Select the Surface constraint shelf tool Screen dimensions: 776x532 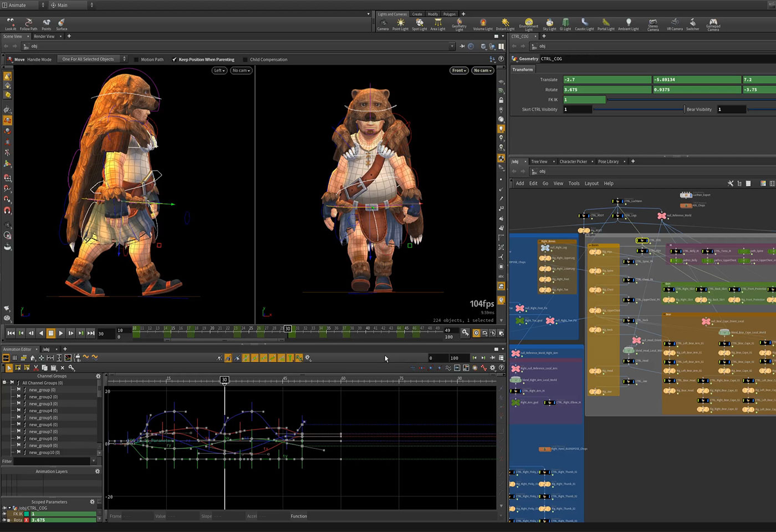62,24
